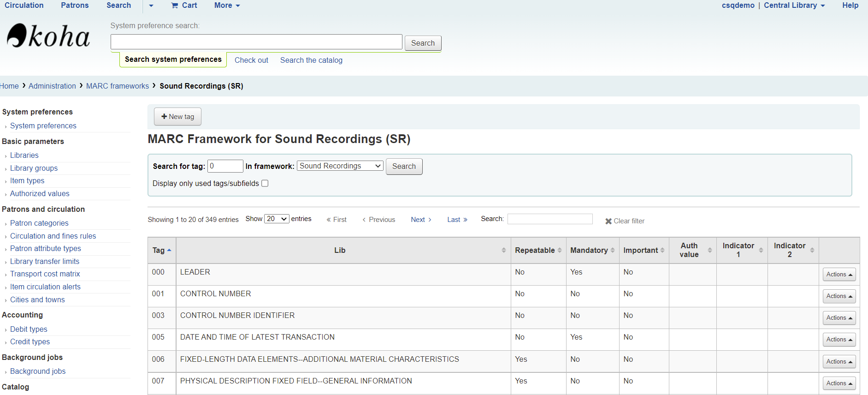Image resolution: width=868 pixels, height=395 pixels.
Task: Open Circulation and fines rules
Action: [x=53, y=236]
